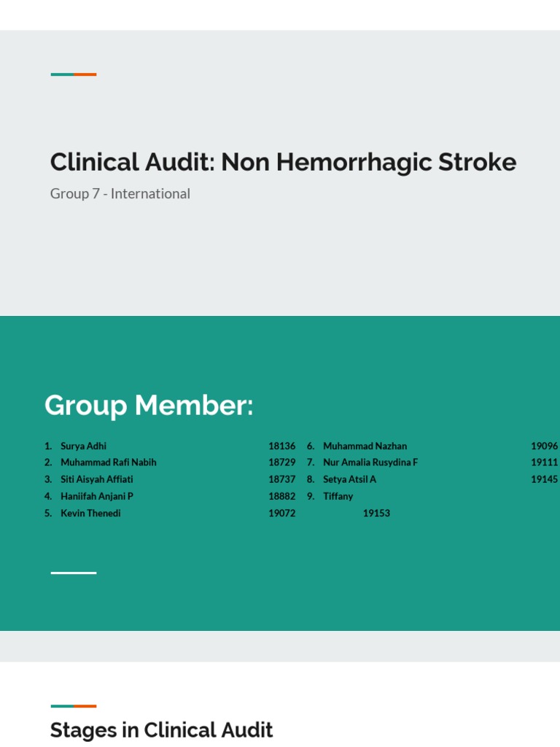
Task: Click the Siti Aisyah Affiati entry
Action: click(96, 479)
